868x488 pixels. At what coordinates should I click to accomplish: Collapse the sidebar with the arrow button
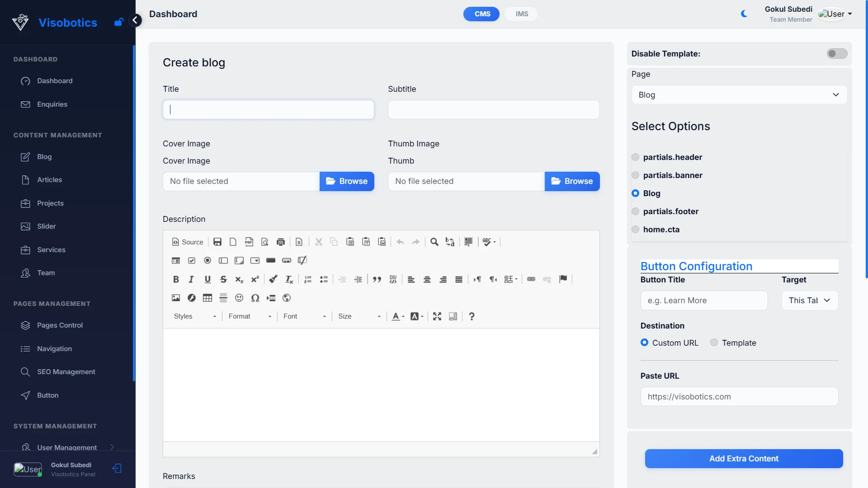pyautogui.click(x=135, y=20)
